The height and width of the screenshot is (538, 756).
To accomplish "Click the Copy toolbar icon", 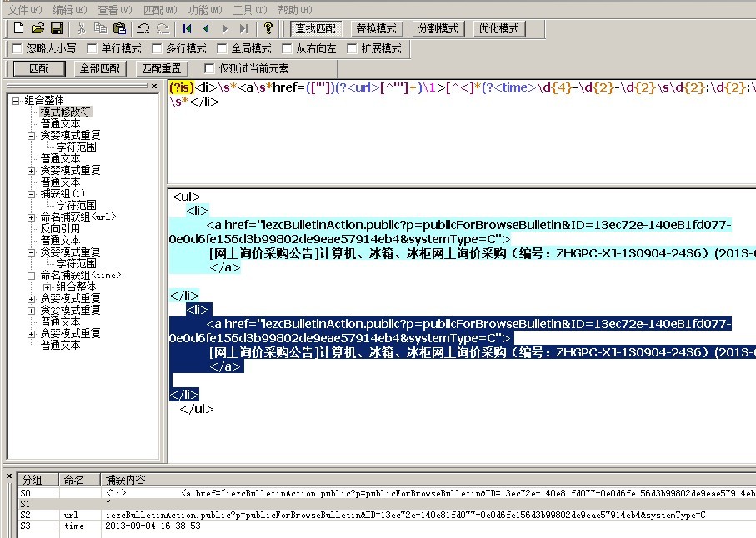I will (x=100, y=29).
